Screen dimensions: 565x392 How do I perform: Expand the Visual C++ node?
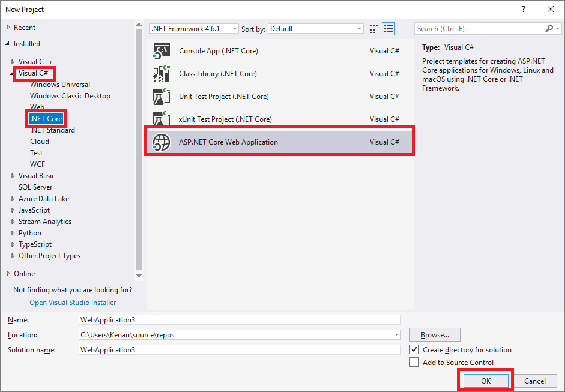pos(13,62)
